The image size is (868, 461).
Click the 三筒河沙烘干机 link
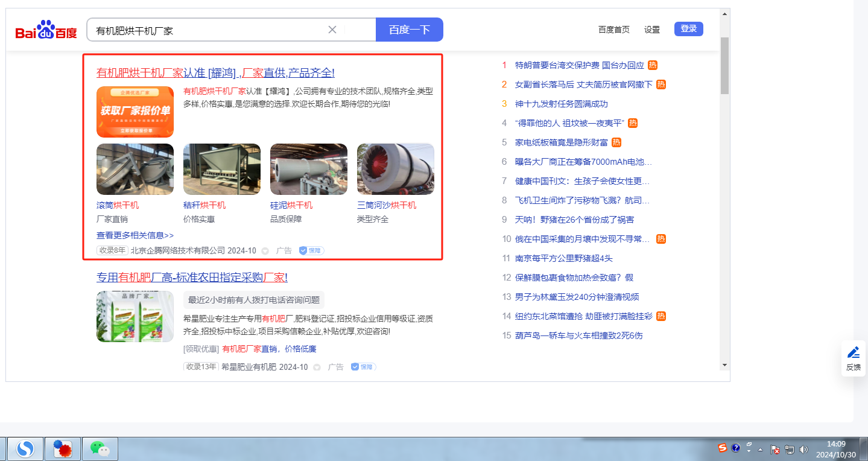(387, 205)
